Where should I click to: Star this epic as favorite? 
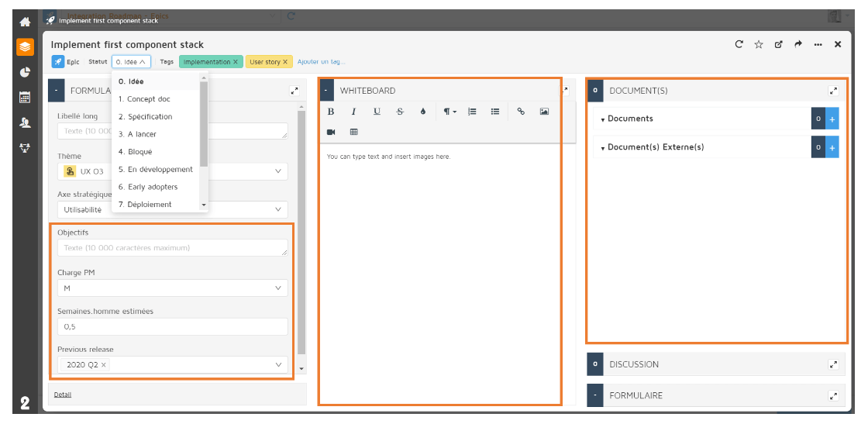click(x=759, y=45)
